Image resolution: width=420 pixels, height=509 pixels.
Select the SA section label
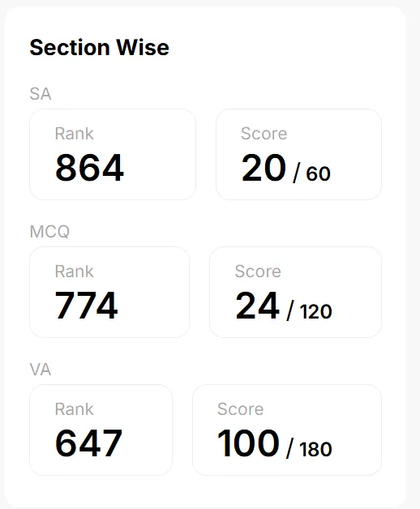pyautogui.click(x=41, y=94)
